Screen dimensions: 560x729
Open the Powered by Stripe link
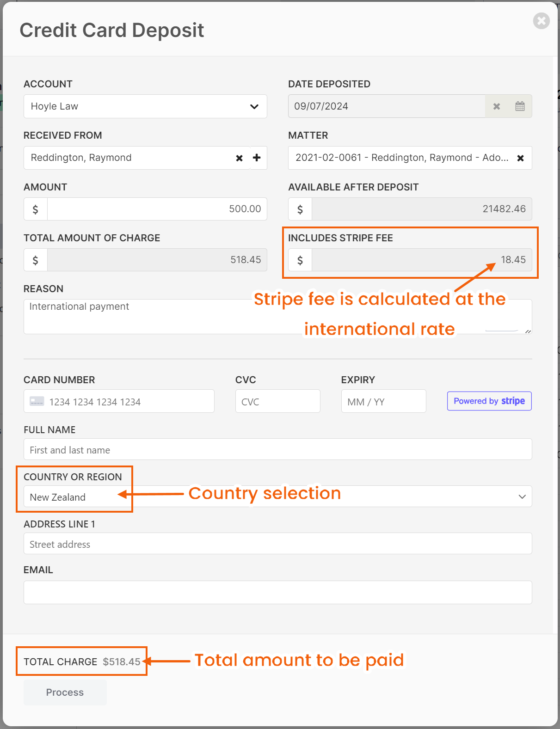489,401
